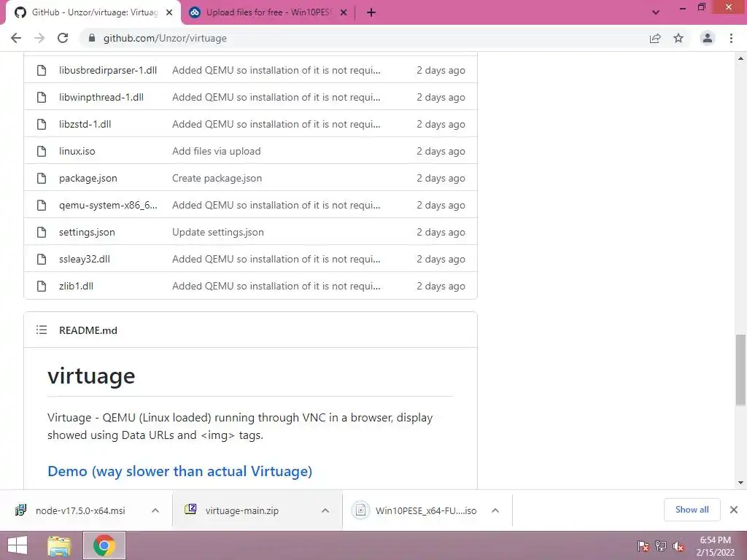Click the file icon beside linux.iso

[x=42, y=151]
